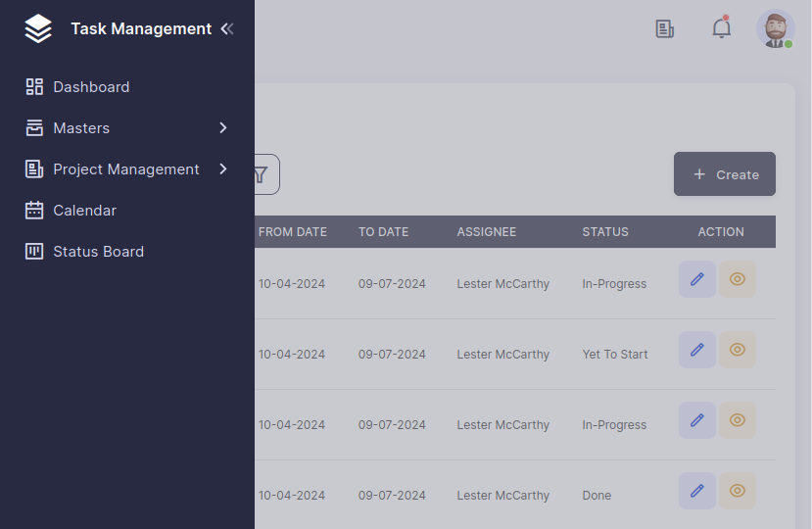Edit the Yet To Start row with pencil icon
The height and width of the screenshot is (529, 812).
pos(697,350)
